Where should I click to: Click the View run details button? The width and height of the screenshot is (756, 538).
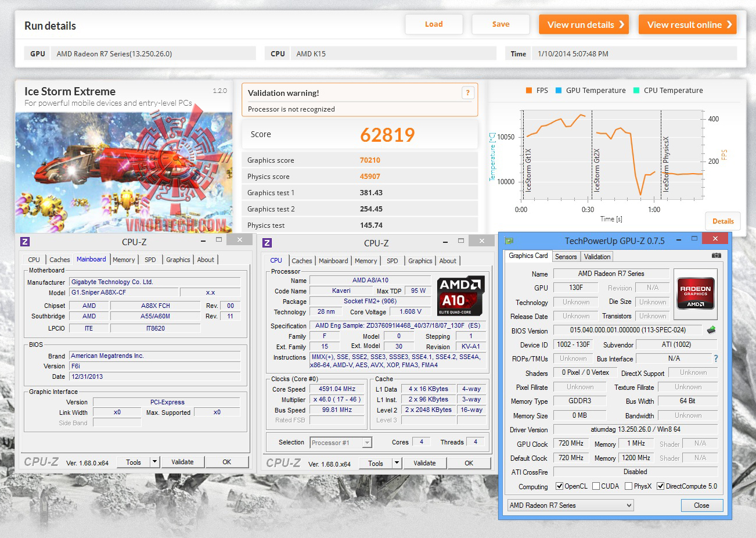pyautogui.click(x=584, y=24)
